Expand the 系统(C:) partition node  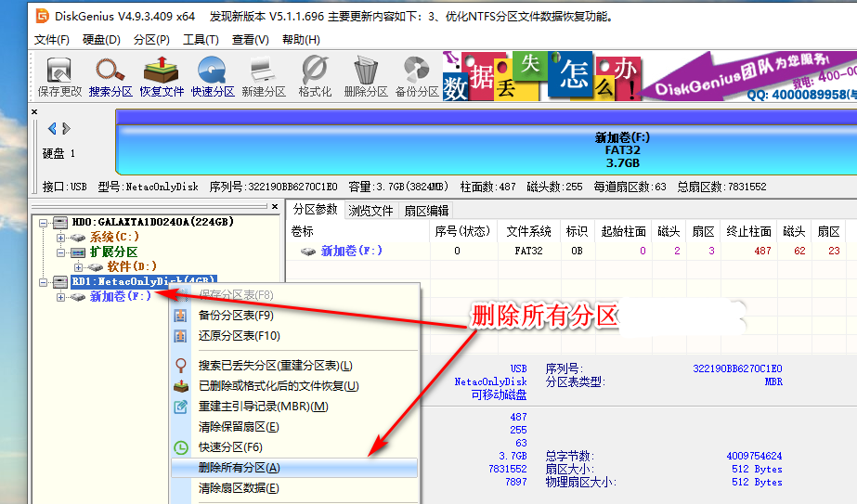coord(60,238)
